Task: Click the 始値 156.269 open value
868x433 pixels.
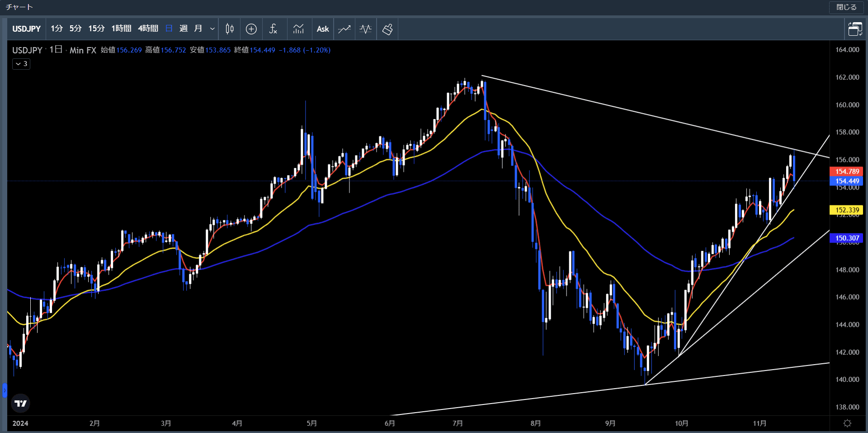Action: point(121,50)
